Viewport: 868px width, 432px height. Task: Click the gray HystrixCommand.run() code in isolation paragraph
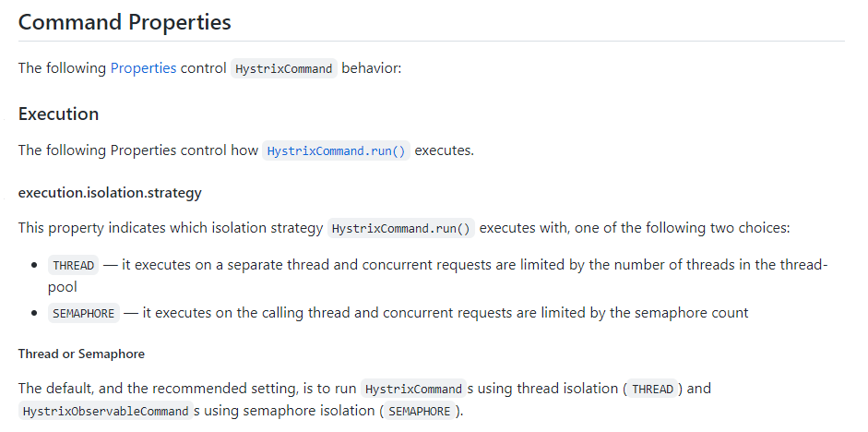click(x=401, y=228)
